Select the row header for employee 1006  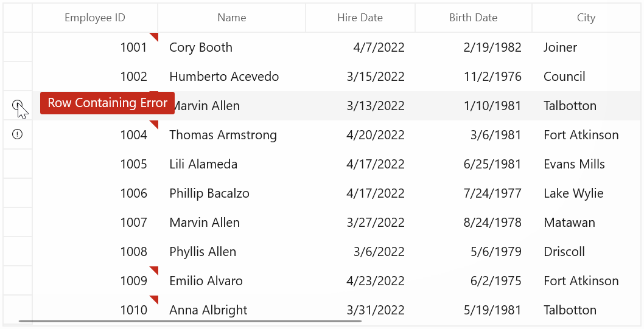pyautogui.click(x=18, y=193)
